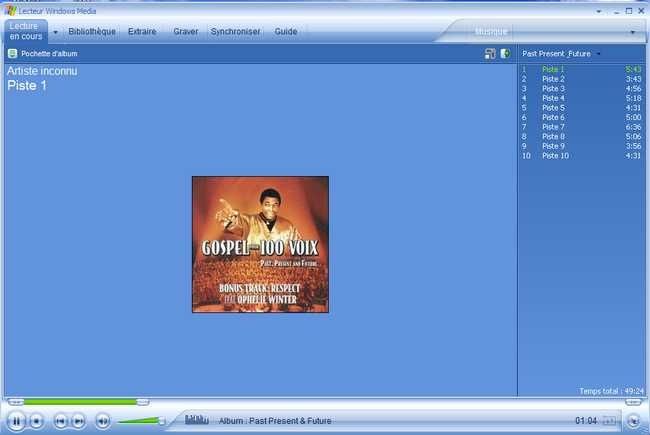Select Piste 7 in the playlist
650x435 pixels.
click(582, 127)
